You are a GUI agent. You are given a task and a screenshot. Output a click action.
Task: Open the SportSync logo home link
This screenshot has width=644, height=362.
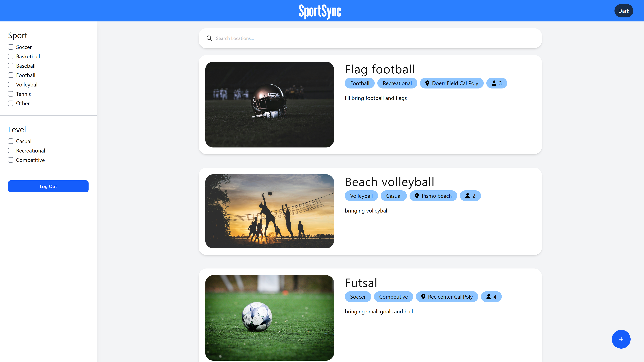[320, 11]
